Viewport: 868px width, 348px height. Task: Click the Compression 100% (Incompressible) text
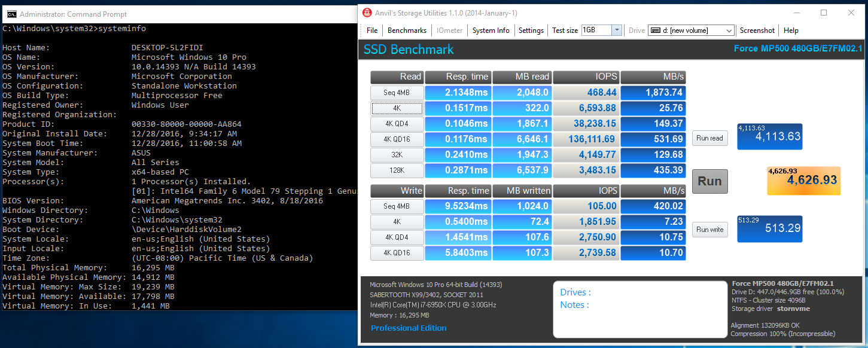point(783,334)
